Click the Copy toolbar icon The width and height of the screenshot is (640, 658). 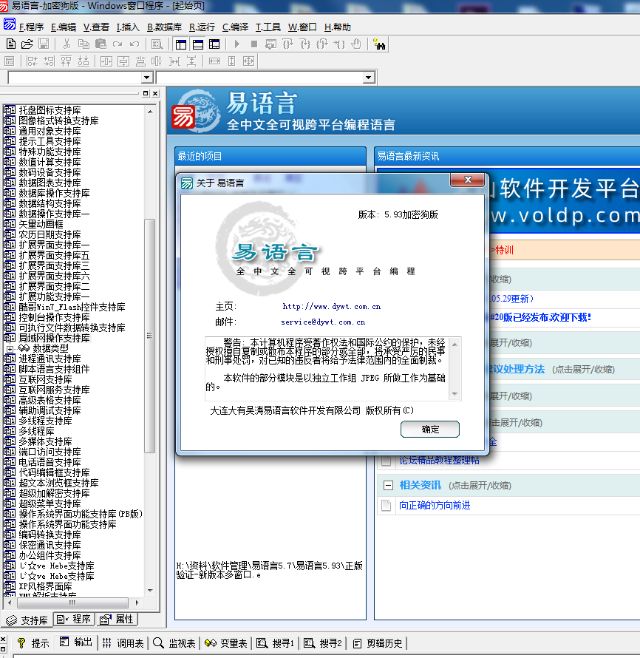(x=84, y=44)
